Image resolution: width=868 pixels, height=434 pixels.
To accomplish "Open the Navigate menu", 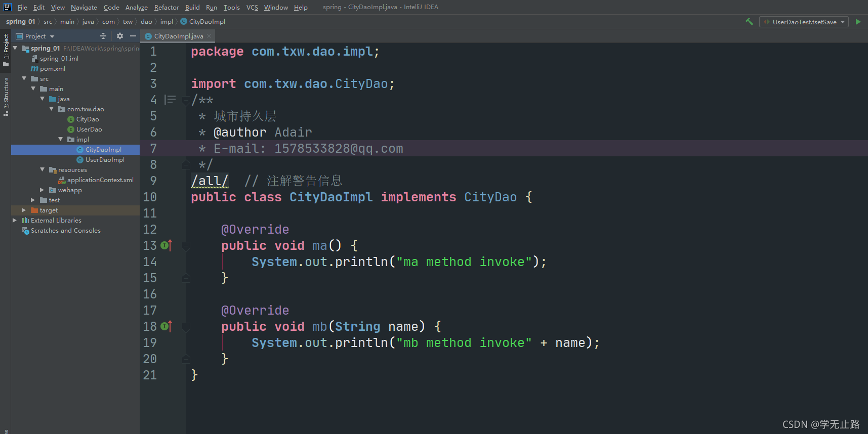I will 84,7.
